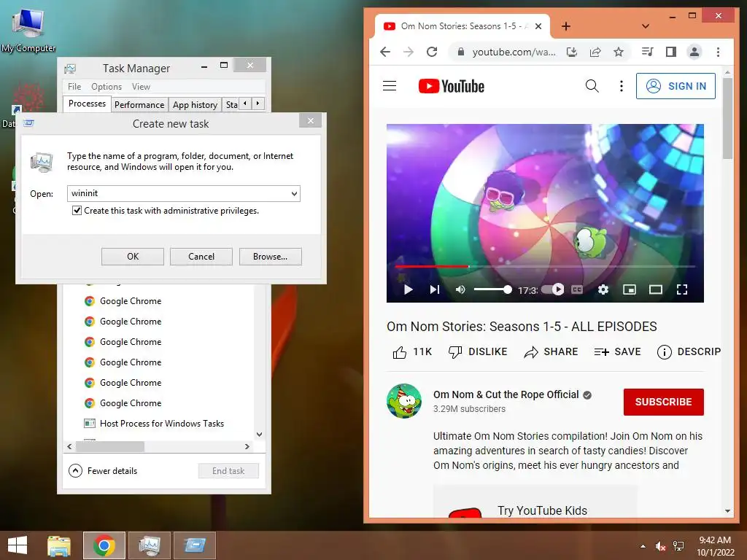Install app icon in address bar
This screenshot has width=747, height=560.
click(572, 52)
